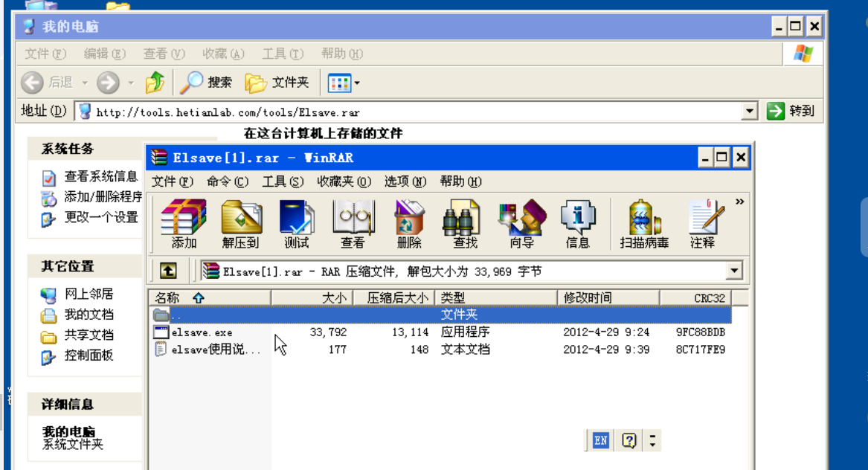
Task: Click the 扫描病毒 (Scan virus) toolbar icon
Action: [x=644, y=224]
